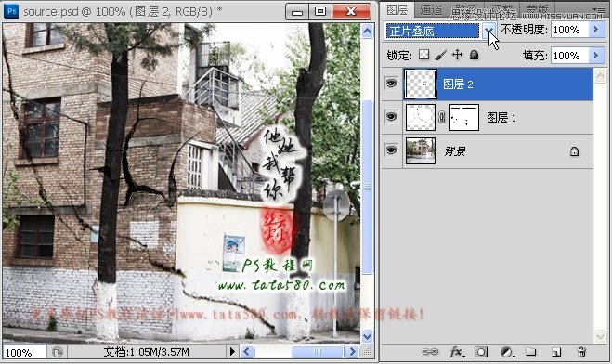Hide the 图层 1 layer eye icon
The image size is (612, 364).
tap(392, 116)
